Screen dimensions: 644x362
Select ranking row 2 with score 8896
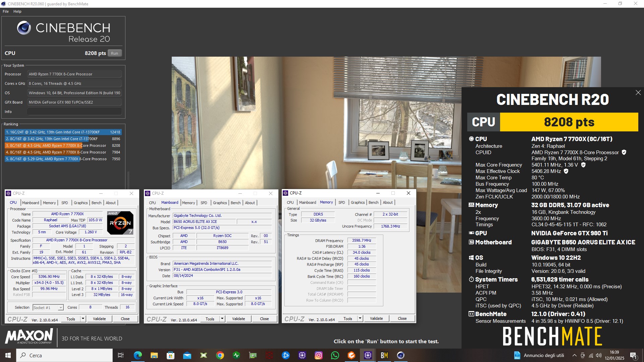[x=63, y=139]
